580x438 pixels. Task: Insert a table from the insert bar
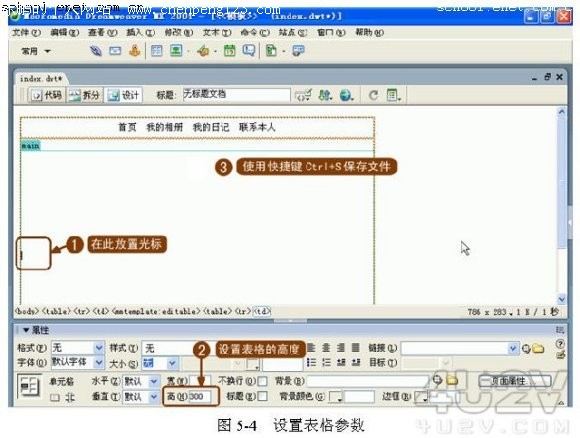(x=156, y=51)
